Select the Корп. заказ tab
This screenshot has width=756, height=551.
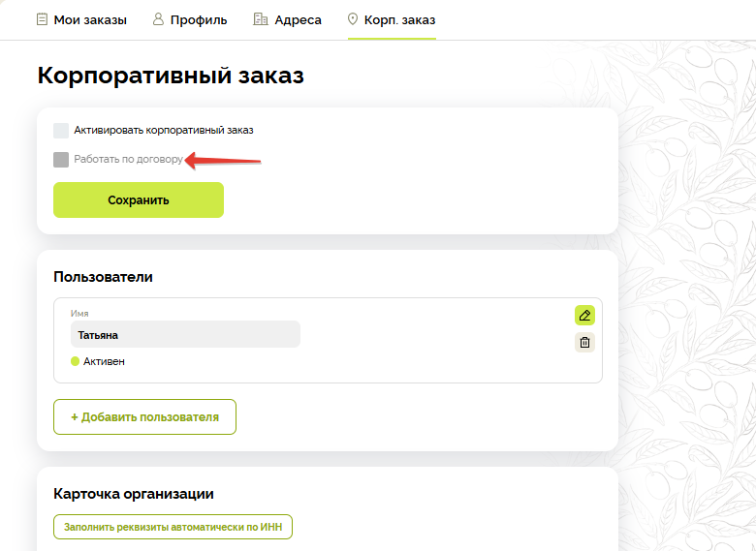[x=399, y=19]
